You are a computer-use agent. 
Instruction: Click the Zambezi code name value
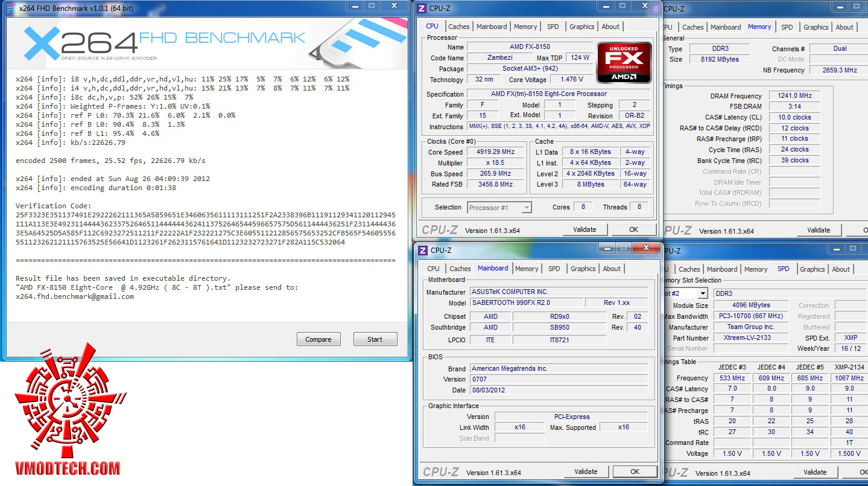(500, 58)
